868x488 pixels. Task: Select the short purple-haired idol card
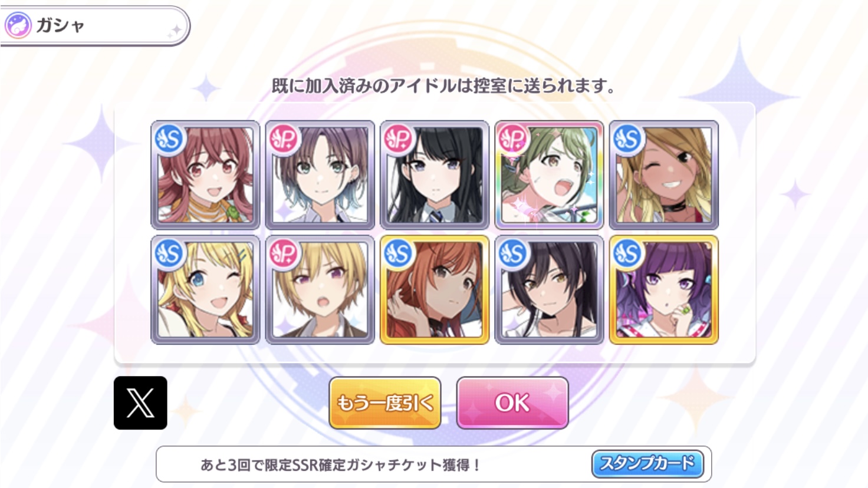point(320,175)
